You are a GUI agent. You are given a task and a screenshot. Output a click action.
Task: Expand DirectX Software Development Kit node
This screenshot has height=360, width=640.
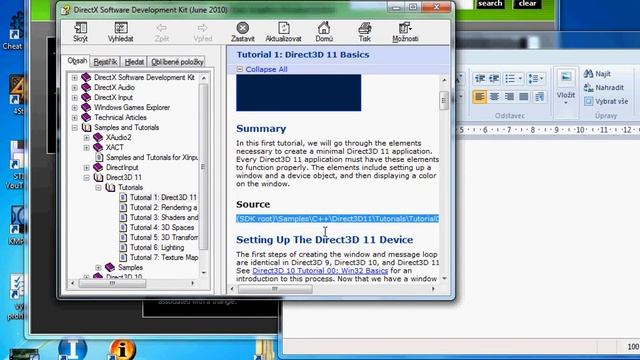click(x=75, y=78)
